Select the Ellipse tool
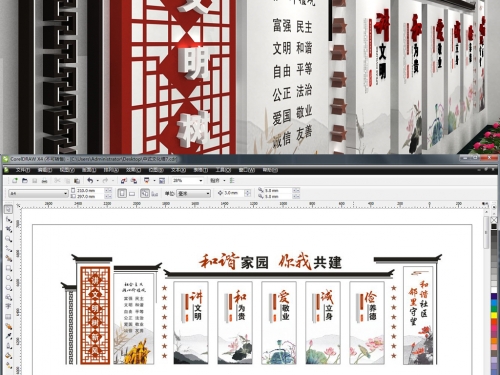The height and width of the screenshot is (375, 500). [x=8, y=278]
